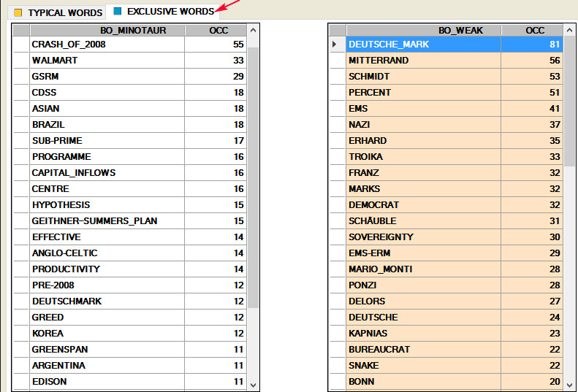Click the SOVEREIGNTY word
The width and height of the screenshot is (578, 392).
pos(381,237)
